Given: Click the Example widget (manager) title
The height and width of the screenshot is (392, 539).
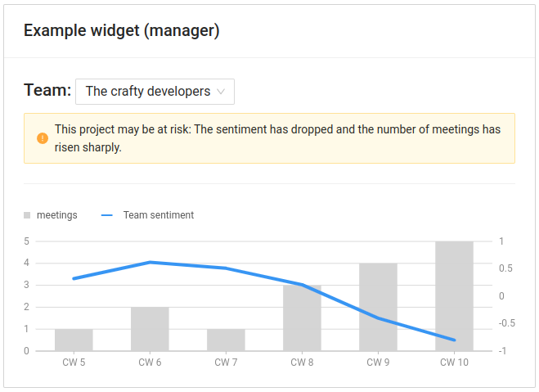Looking at the screenshot, I should pyautogui.click(x=121, y=31).
